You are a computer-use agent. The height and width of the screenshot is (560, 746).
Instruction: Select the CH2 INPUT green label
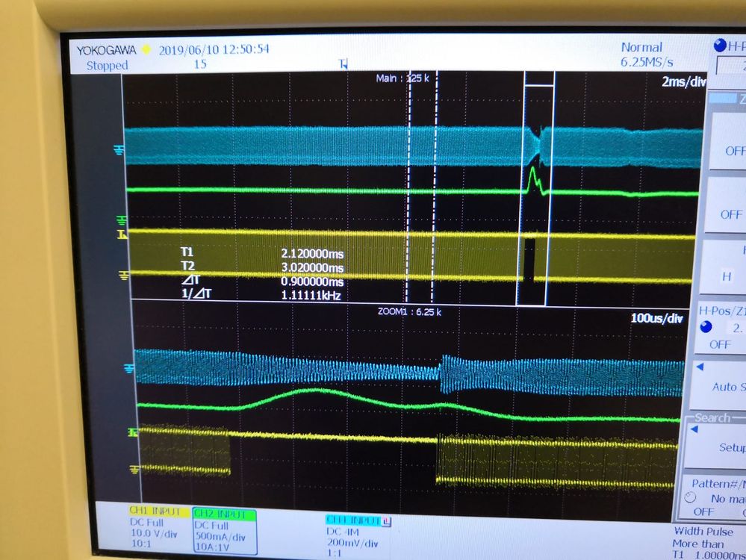tap(225, 514)
